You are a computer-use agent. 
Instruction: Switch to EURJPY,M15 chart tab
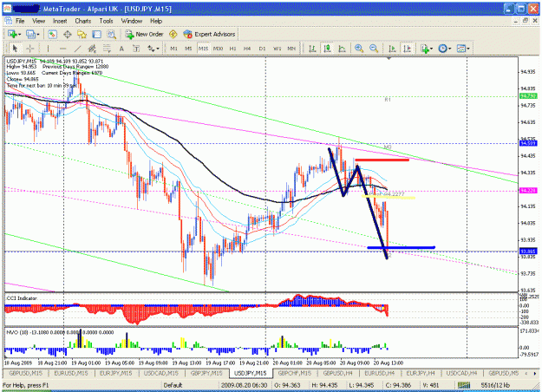(115, 373)
